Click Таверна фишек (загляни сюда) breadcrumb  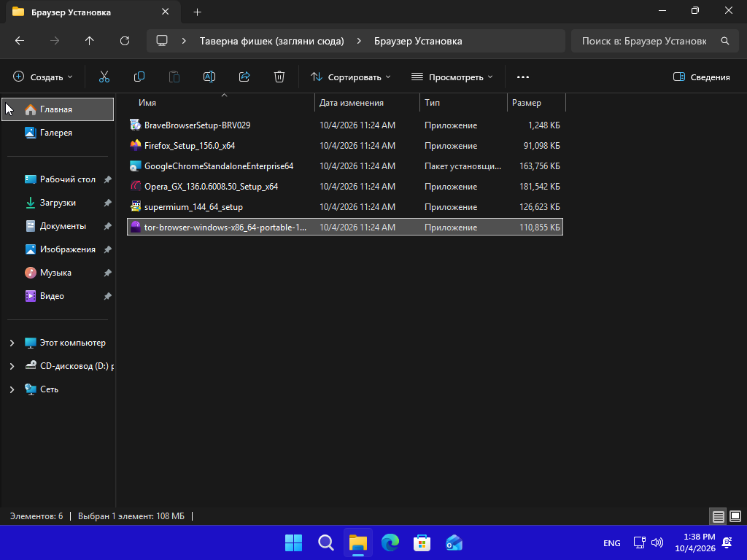click(x=271, y=41)
